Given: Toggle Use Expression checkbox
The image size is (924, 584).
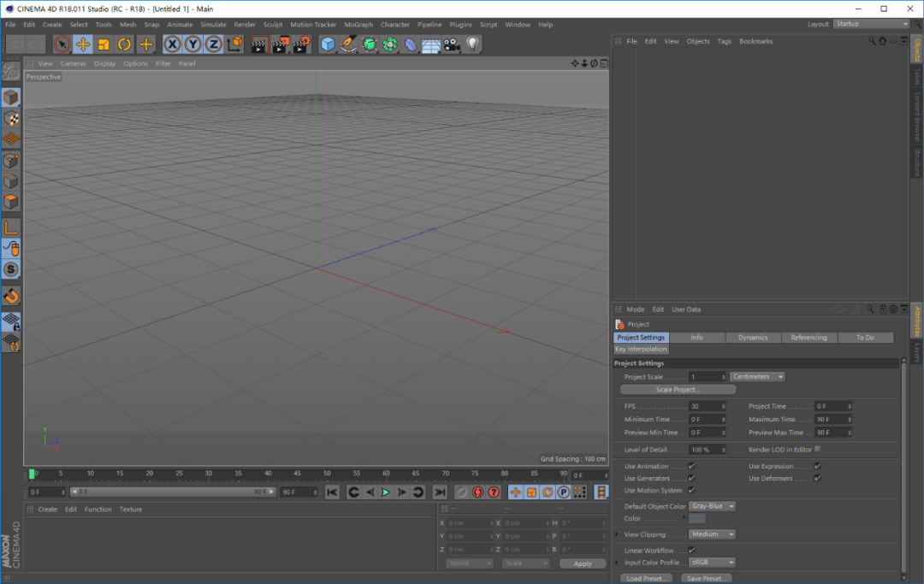Looking at the screenshot, I should point(817,466).
